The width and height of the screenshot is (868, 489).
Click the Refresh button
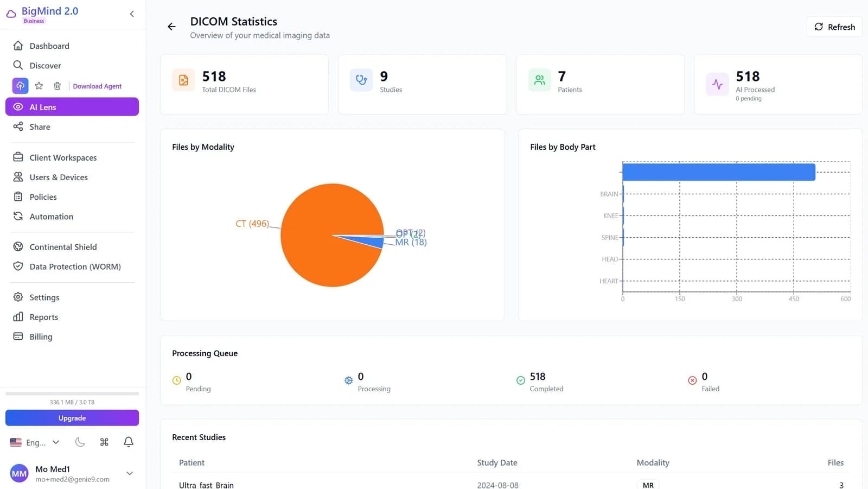point(834,27)
